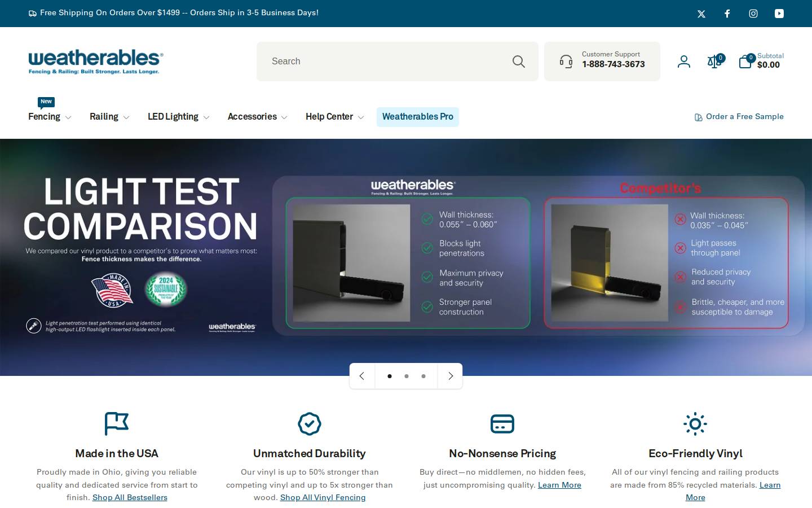The height and width of the screenshot is (508, 812).
Task: Open the Help Center menu item
Action: coord(329,117)
